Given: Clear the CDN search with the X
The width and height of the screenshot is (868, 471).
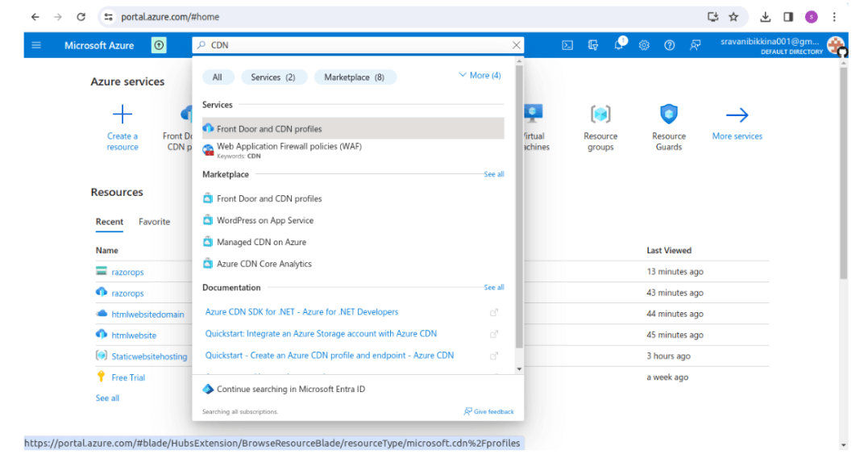Looking at the screenshot, I should 516,45.
